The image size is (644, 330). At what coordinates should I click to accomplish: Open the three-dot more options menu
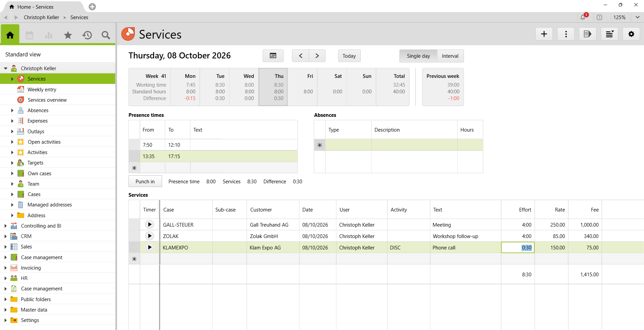click(x=566, y=34)
